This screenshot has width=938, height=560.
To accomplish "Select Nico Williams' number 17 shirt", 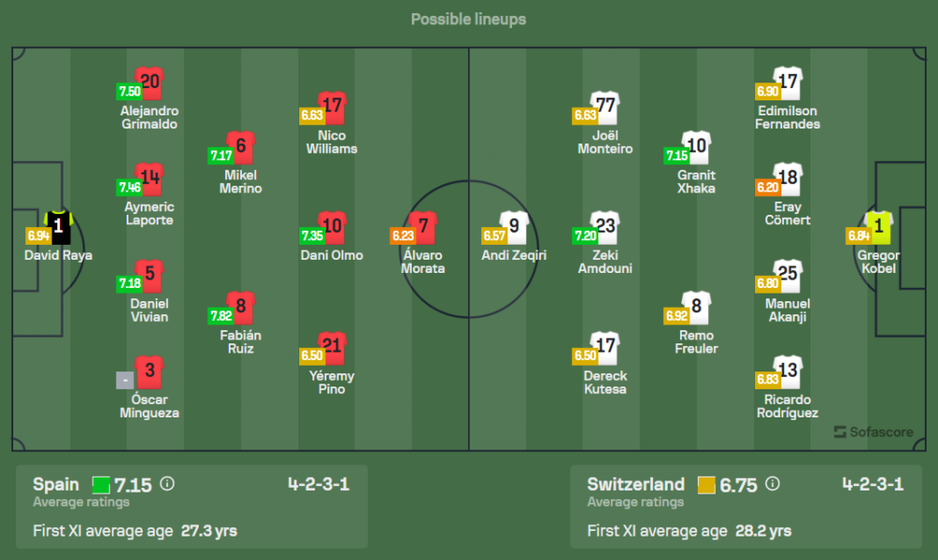I will pos(331,106).
